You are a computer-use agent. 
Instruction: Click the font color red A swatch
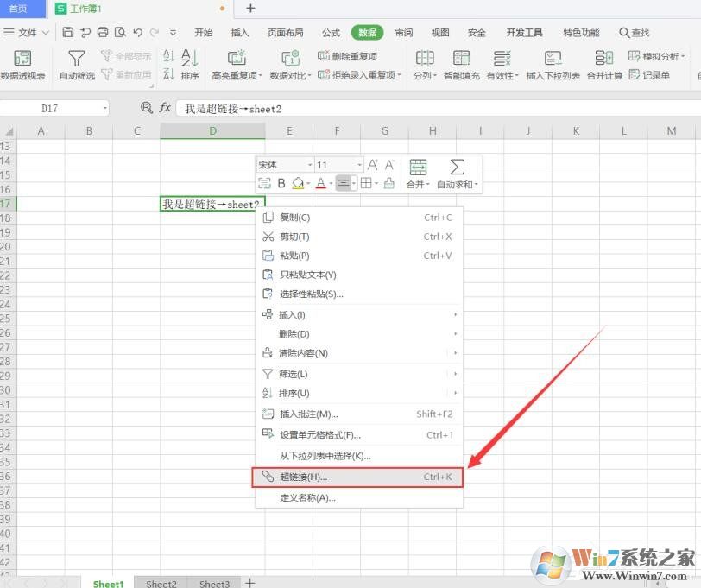[320, 183]
